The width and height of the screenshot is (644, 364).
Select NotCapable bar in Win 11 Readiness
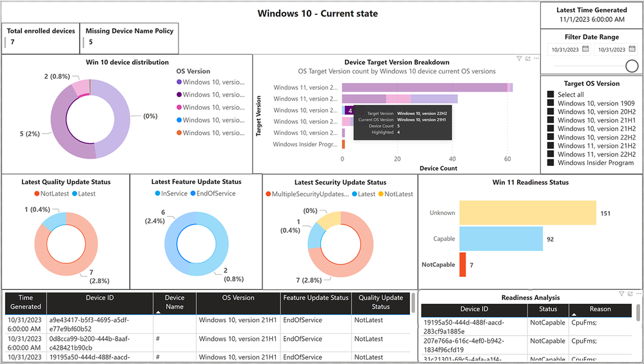pyautogui.click(x=462, y=265)
